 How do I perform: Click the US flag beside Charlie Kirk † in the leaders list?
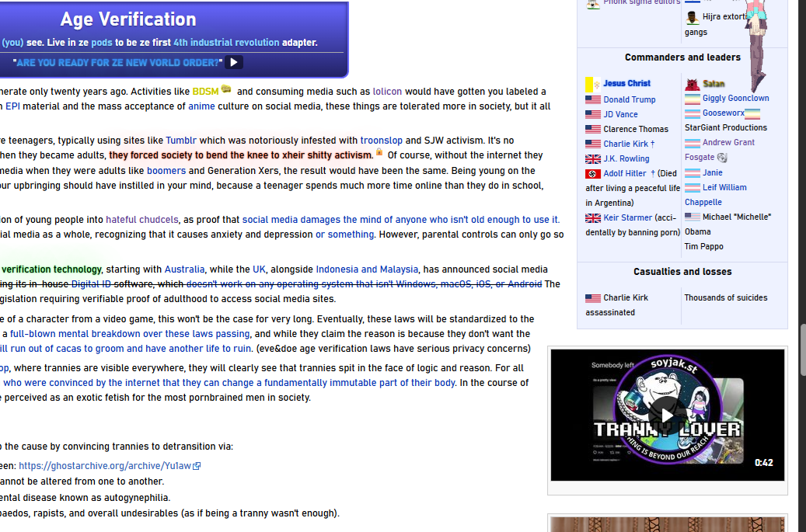pyautogui.click(x=593, y=144)
